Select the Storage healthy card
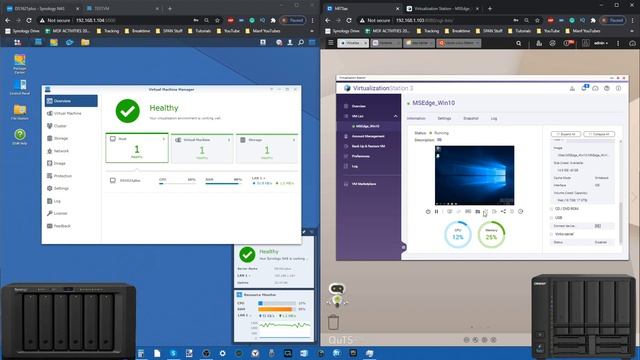Screen dimensions: 640x360 267,148
